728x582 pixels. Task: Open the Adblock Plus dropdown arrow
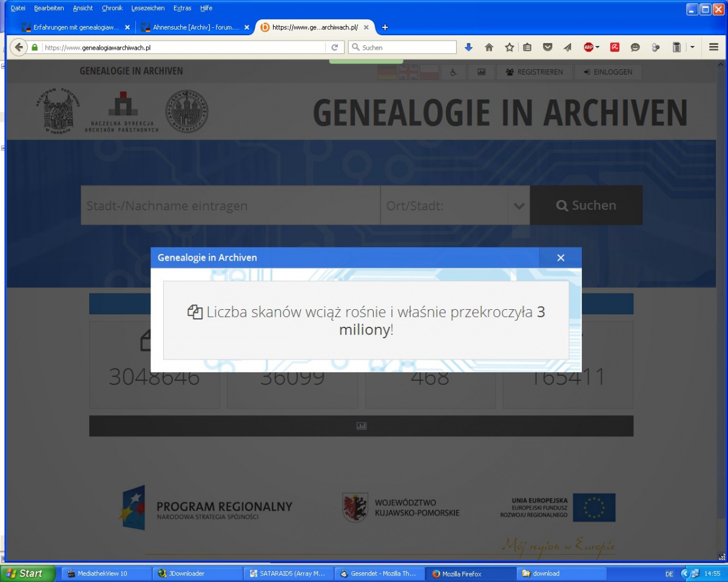click(x=598, y=47)
